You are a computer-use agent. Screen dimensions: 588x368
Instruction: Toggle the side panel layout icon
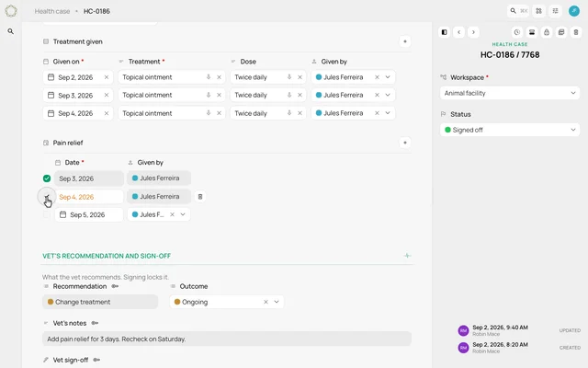445,32
